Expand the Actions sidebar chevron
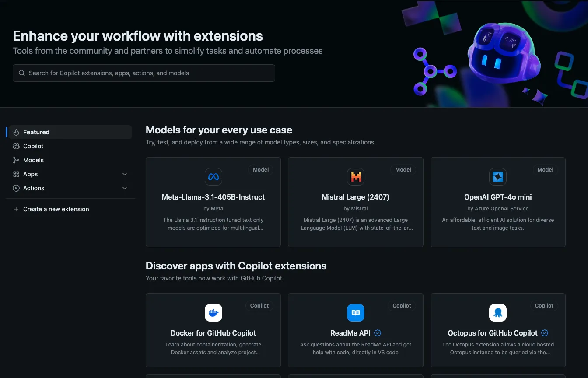The height and width of the screenshot is (378, 588). (125, 188)
